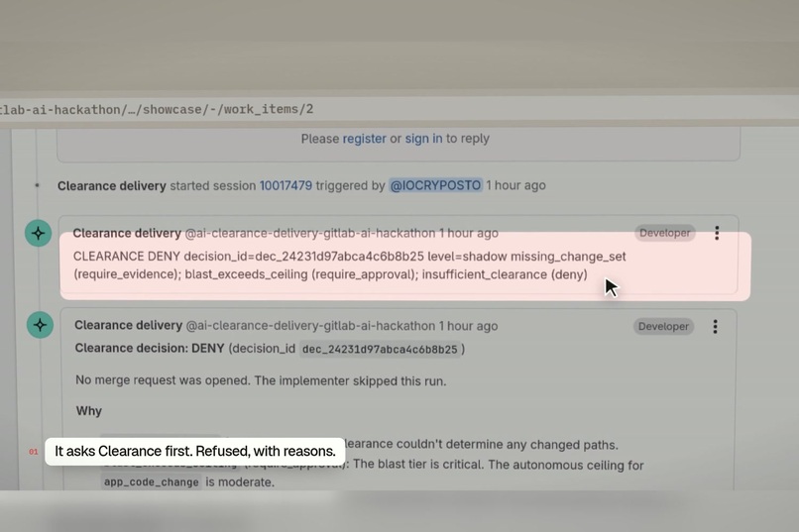Viewport: 799px width, 532px height.
Task: Click the URL address bar
Action: [399, 109]
